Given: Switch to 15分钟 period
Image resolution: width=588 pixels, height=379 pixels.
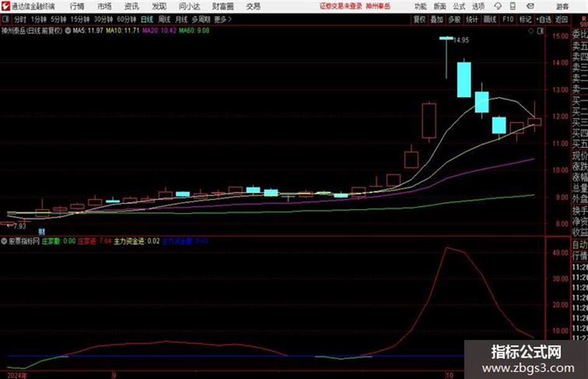Looking at the screenshot, I should coord(80,19).
